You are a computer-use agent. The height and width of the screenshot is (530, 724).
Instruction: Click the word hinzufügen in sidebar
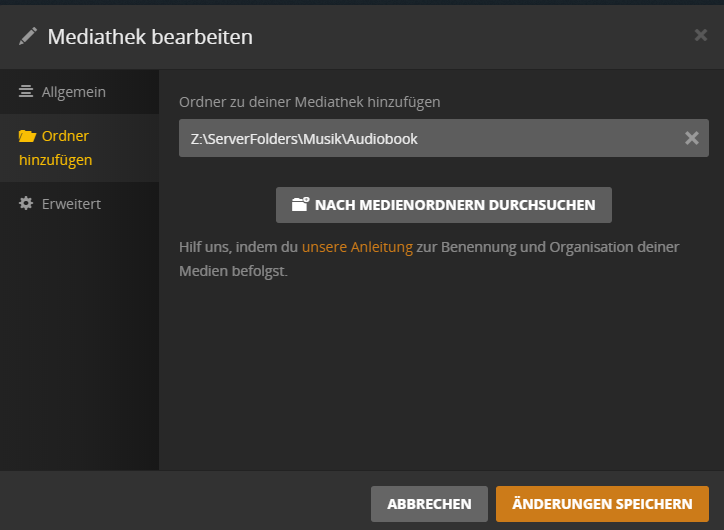(55, 160)
